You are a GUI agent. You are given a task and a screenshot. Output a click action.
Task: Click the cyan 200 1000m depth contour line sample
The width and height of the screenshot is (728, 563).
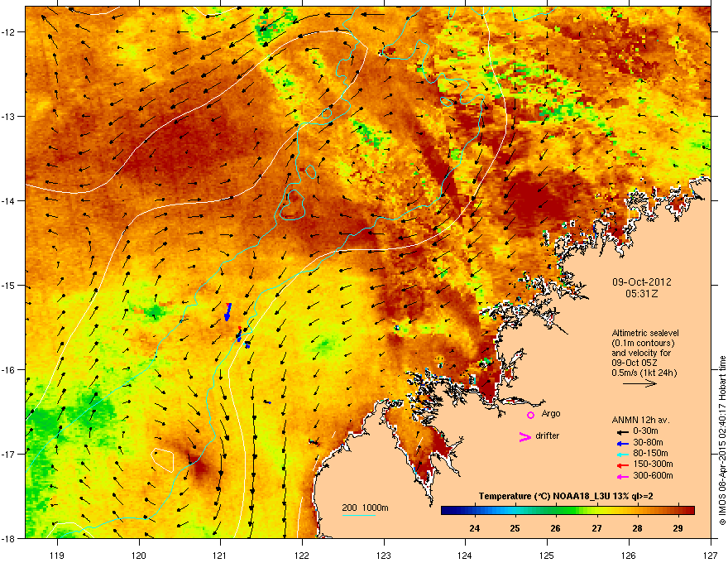(x=359, y=515)
